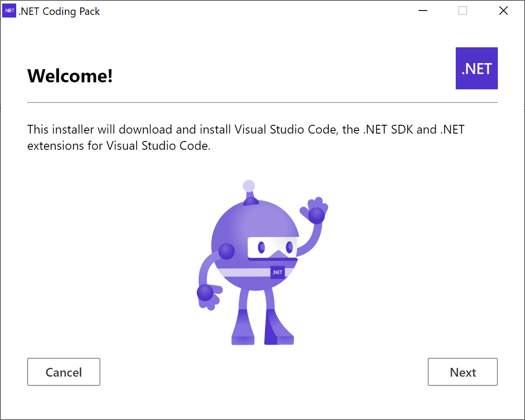This screenshot has height=420, width=525.
Task: Click the .NET icon in the title bar
Action: (x=9, y=11)
